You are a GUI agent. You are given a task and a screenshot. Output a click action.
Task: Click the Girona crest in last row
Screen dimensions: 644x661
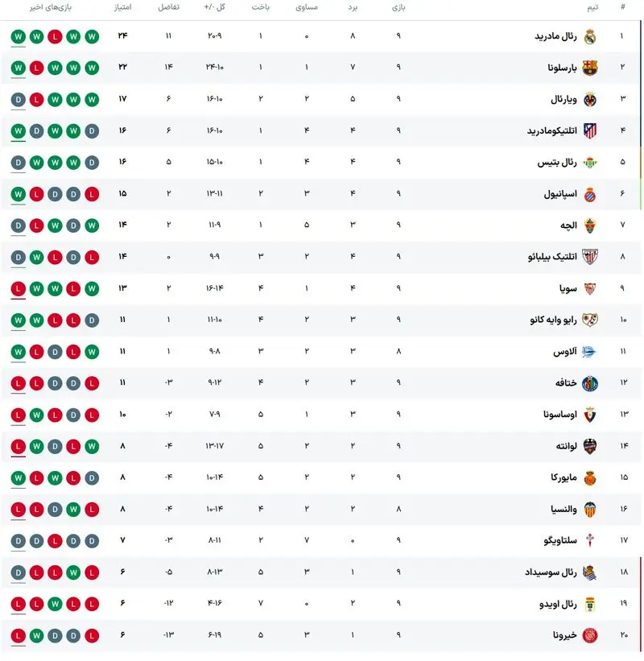[x=590, y=635]
